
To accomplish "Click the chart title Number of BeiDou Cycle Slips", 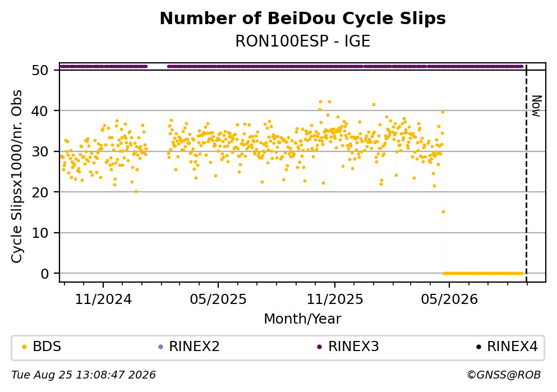I will 303,19.
